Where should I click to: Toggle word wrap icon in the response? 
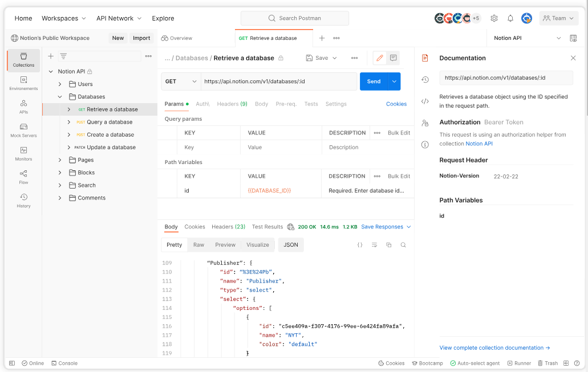tap(374, 245)
